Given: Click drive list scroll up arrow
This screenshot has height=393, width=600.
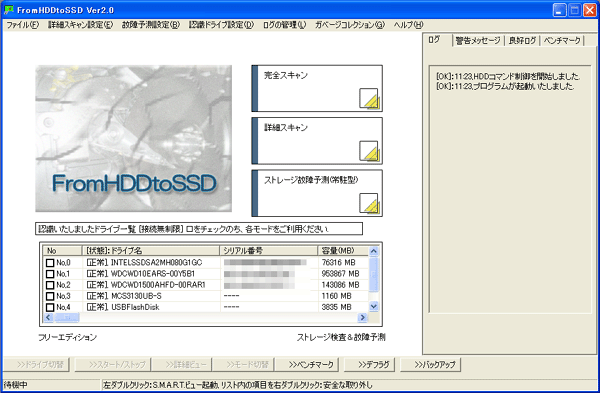Looking at the screenshot, I should 374,251.
